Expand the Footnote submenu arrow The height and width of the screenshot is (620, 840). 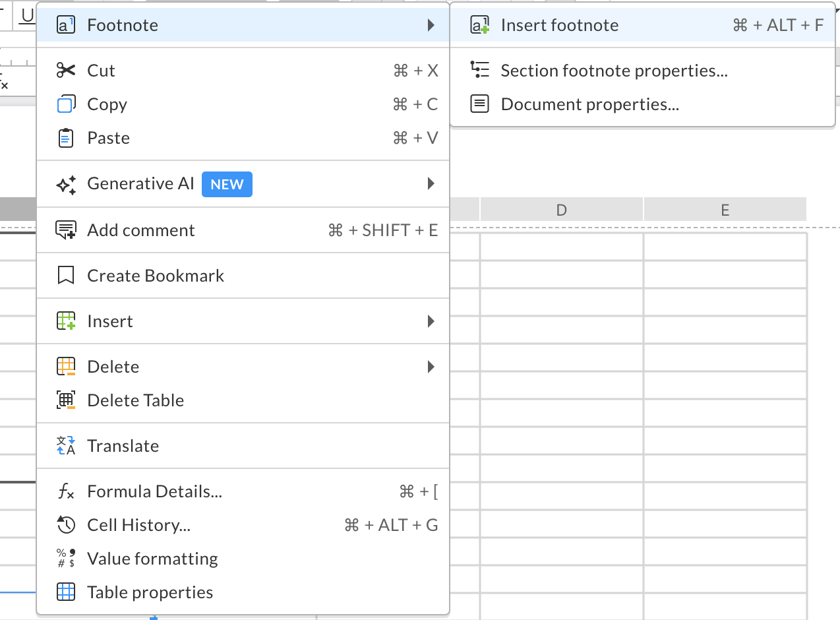(431, 25)
